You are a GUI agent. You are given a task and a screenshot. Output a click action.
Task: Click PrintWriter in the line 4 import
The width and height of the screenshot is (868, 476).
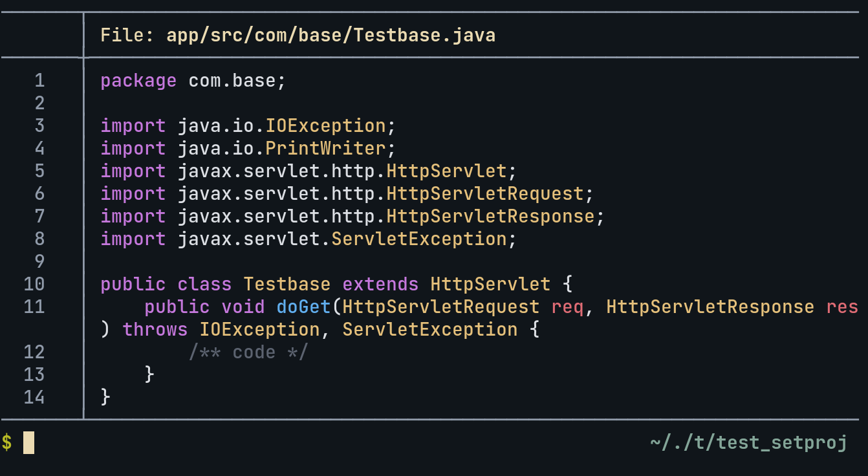pos(325,148)
